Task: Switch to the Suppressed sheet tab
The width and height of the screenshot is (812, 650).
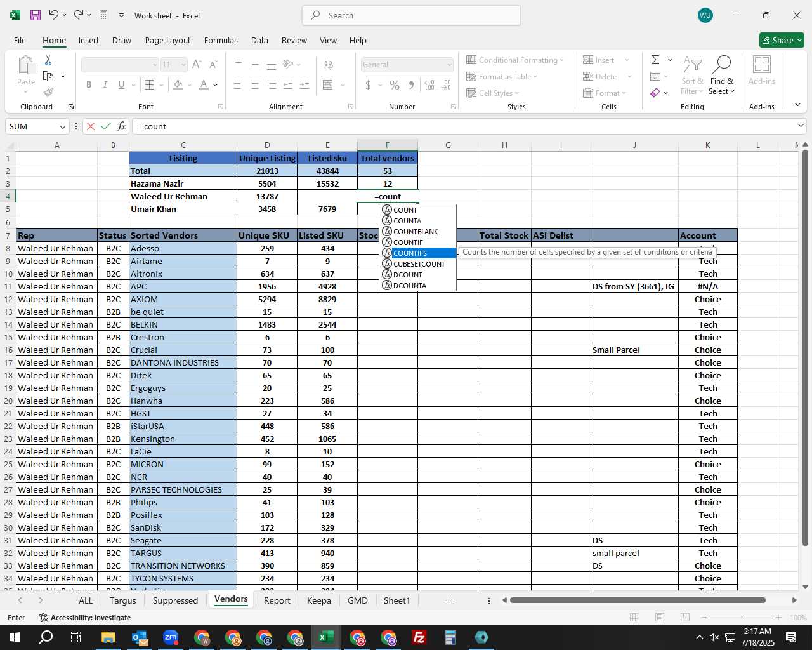Action: [x=175, y=600]
